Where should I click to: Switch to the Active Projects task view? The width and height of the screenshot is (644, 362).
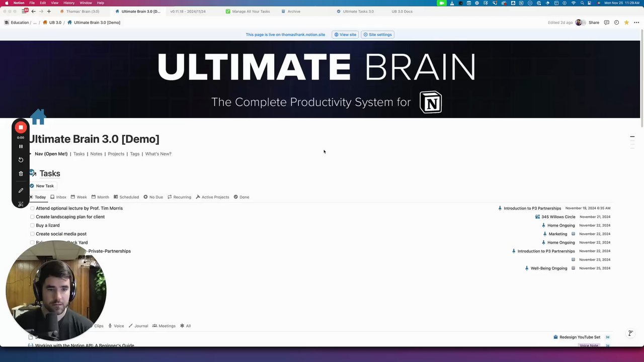point(212,197)
